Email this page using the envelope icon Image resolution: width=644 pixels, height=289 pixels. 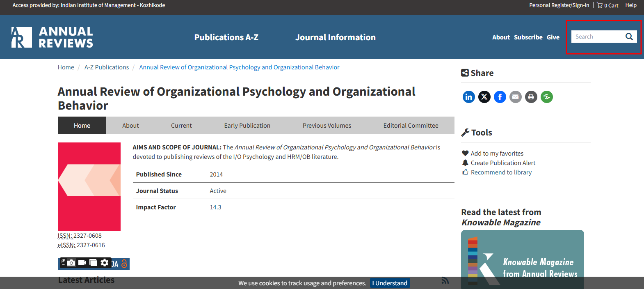515,97
